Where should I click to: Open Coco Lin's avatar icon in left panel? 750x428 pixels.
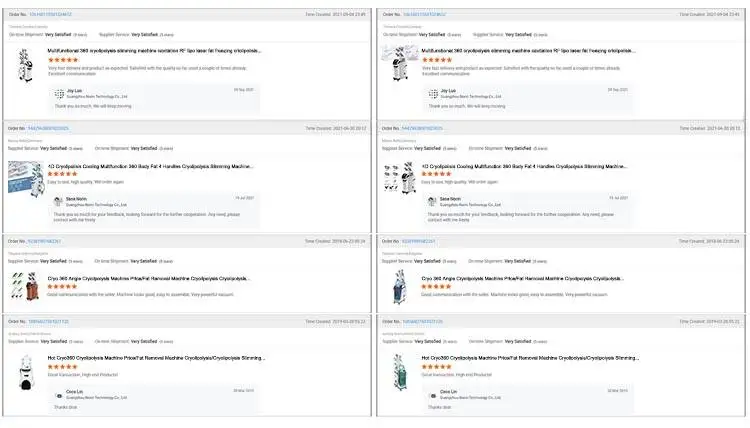(x=59, y=395)
